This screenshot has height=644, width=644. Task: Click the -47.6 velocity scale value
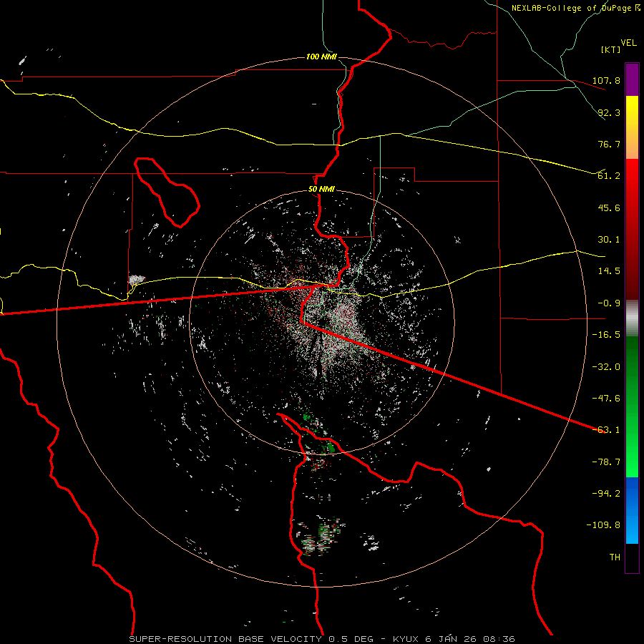pos(606,399)
